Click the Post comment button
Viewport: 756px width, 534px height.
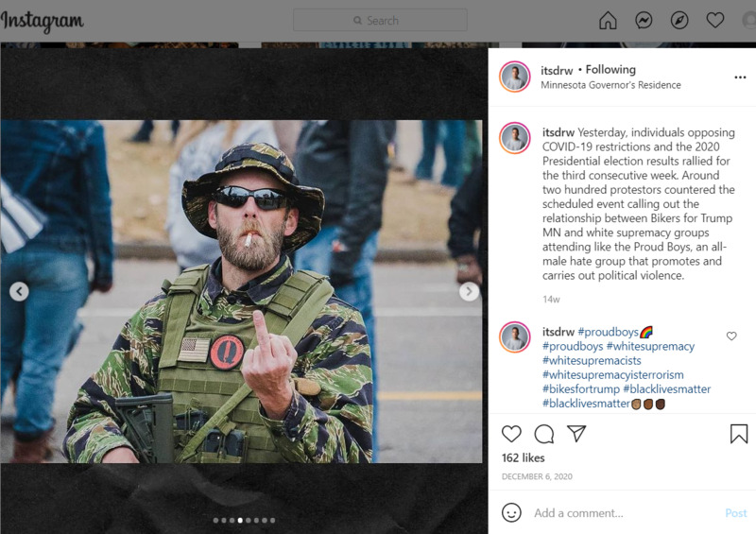[x=736, y=513]
